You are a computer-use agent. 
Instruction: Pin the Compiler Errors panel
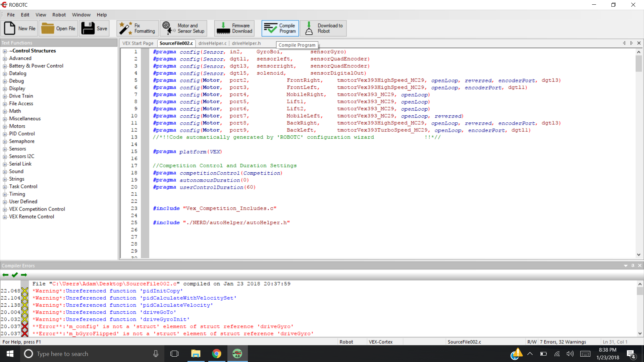(633, 265)
